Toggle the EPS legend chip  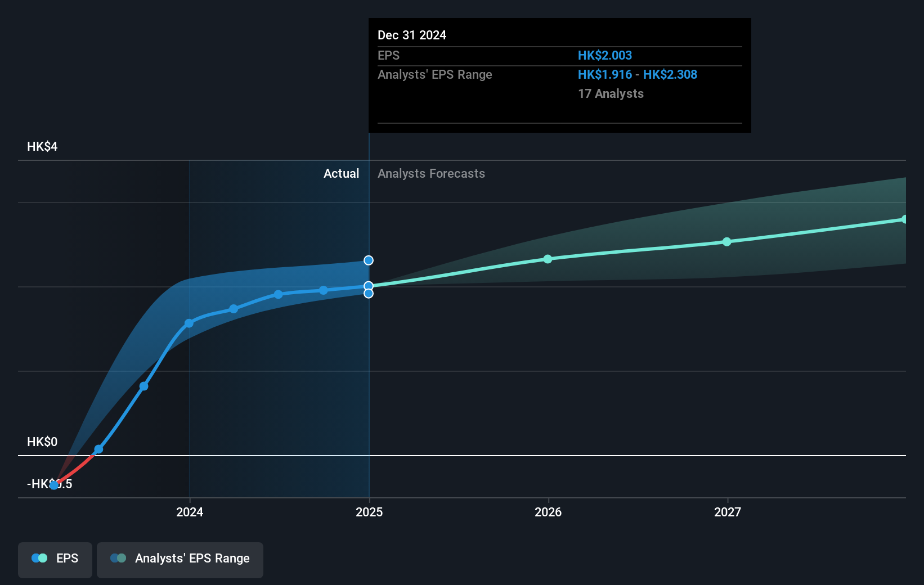click(x=55, y=560)
